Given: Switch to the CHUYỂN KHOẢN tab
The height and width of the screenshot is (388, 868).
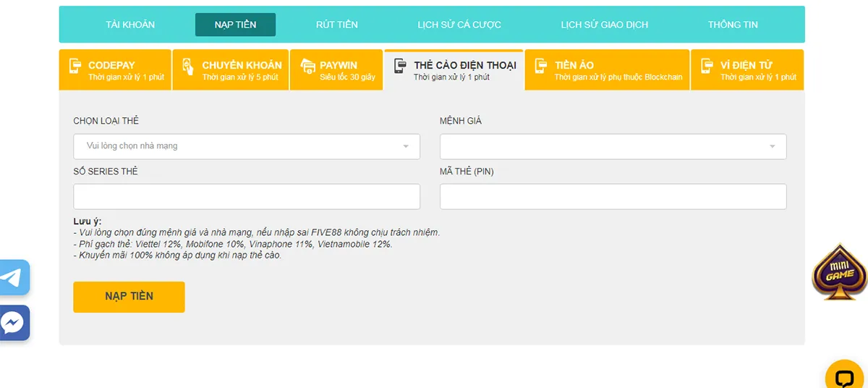Looking at the screenshot, I should point(231,70).
